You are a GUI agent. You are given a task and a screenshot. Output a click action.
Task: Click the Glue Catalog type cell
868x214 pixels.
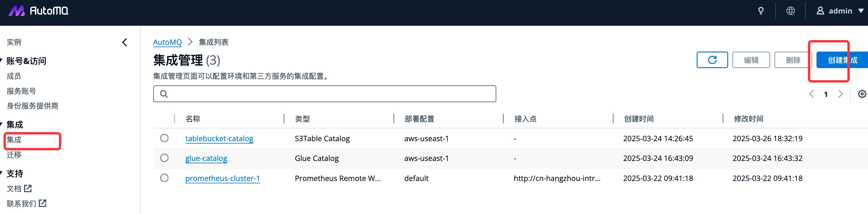[x=317, y=158]
